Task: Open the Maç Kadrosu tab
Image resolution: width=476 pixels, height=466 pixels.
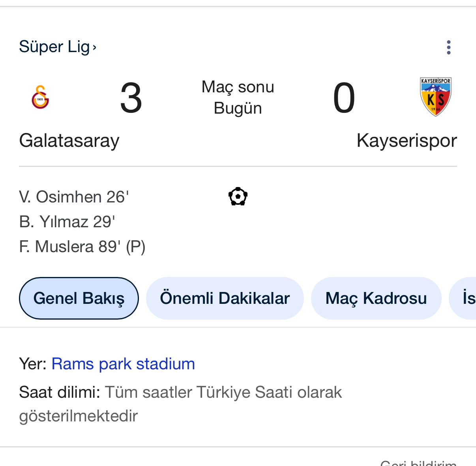Action: click(376, 298)
